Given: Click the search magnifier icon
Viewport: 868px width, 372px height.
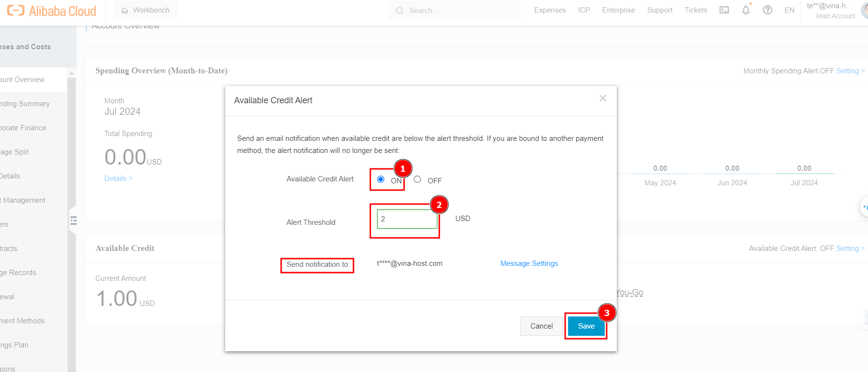Looking at the screenshot, I should [x=399, y=11].
